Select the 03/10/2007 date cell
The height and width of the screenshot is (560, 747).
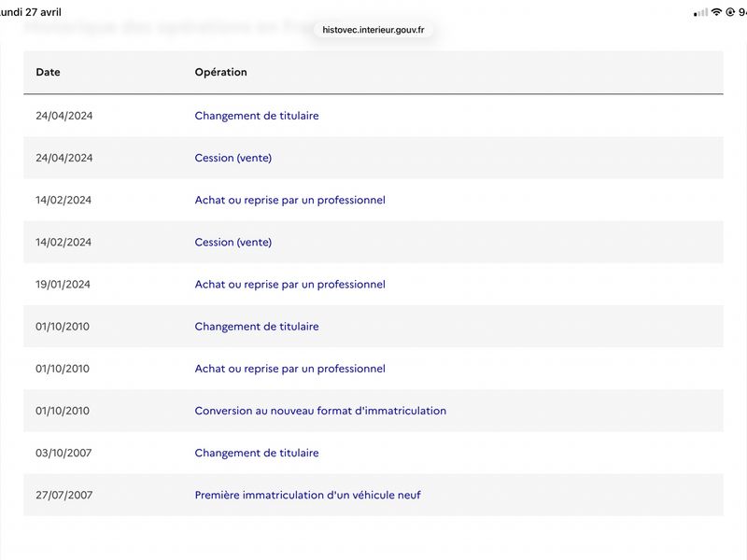point(63,453)
